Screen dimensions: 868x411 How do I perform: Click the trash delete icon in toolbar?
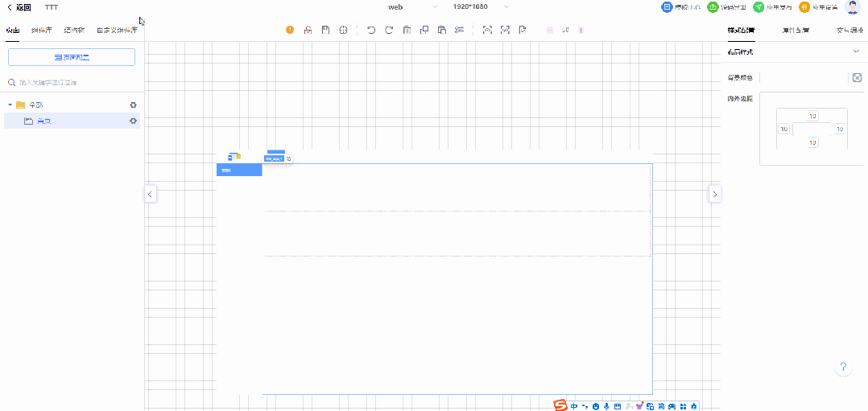[x=407, y=30]
